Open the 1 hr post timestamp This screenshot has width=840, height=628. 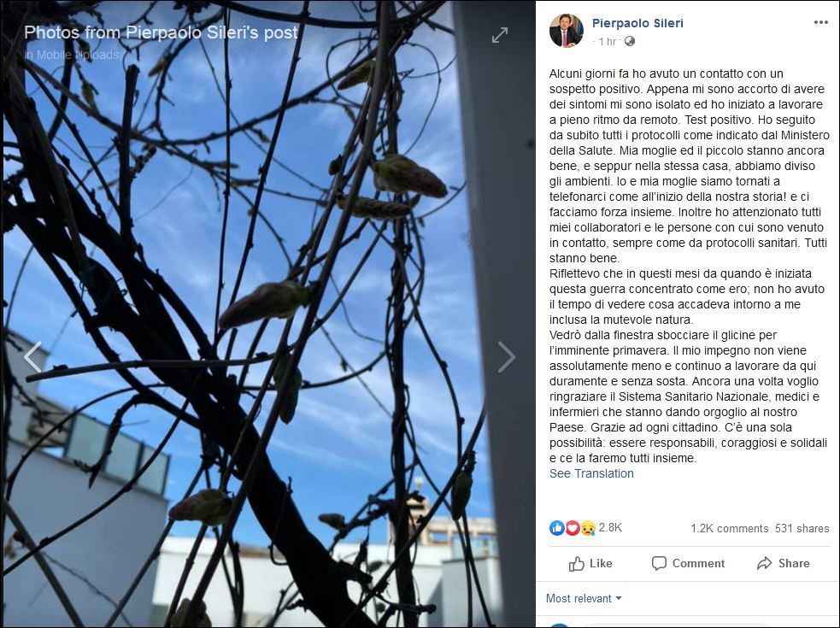(x=607, y=41)
